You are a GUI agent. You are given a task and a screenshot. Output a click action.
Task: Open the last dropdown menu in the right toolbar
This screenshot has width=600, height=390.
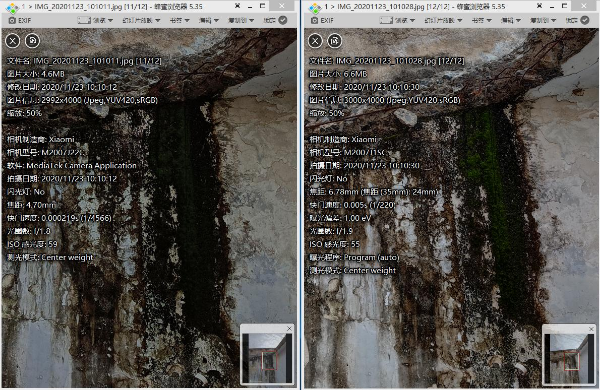pyautogui.click(x=543, y=20)
